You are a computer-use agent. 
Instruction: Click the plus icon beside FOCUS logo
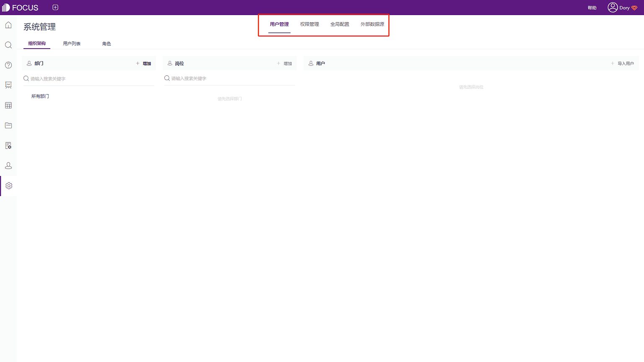click(x=55, y=8)
